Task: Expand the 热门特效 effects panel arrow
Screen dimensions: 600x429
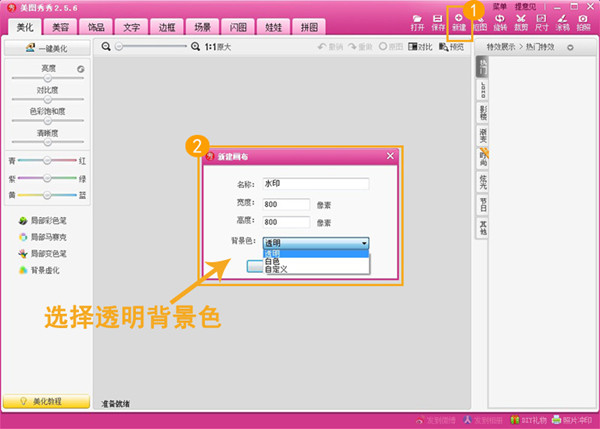Action: (x=569, y=47)
